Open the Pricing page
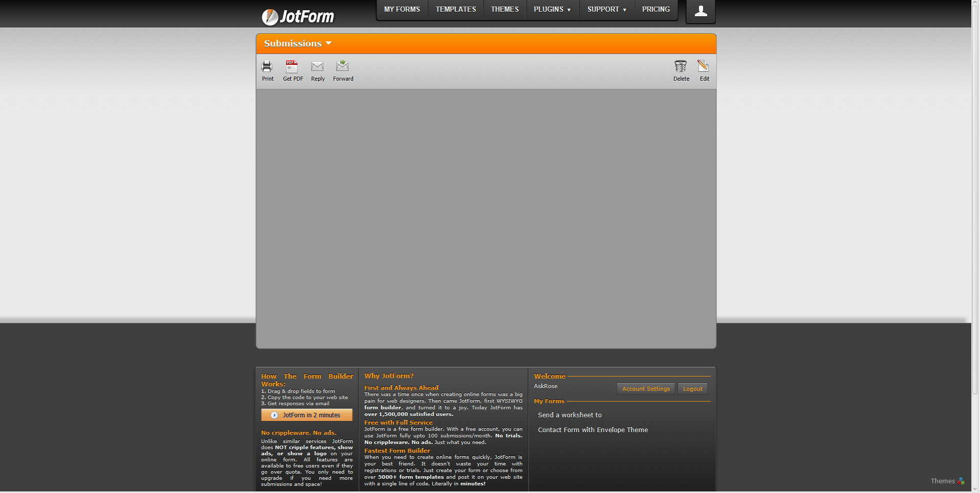Image resolution: width=980 pixels, height=493 pixels. [x=656, y=10]
